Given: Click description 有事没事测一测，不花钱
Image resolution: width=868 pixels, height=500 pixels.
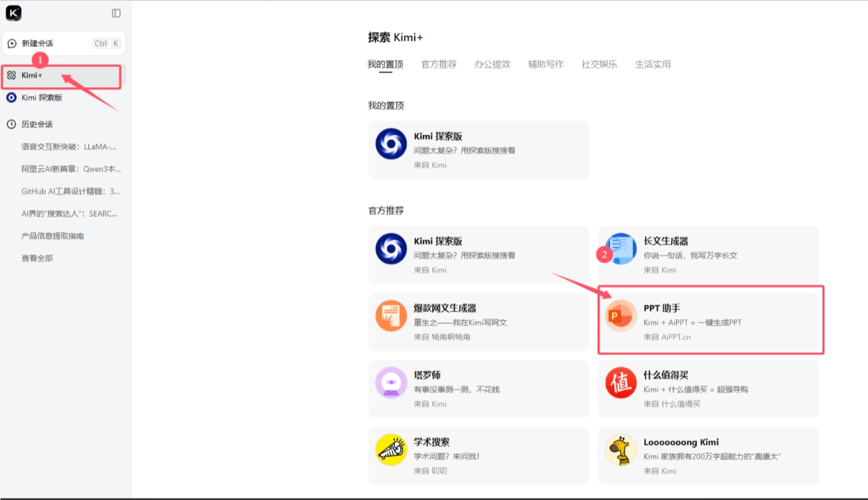Looking at the screenshot, I should click(x=457, y=390).
